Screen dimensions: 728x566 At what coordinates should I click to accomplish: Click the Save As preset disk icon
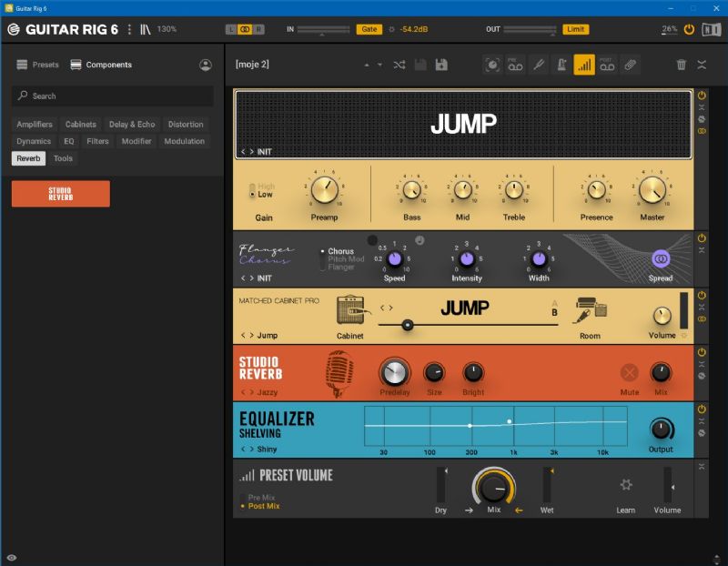(x=441, y=65)
